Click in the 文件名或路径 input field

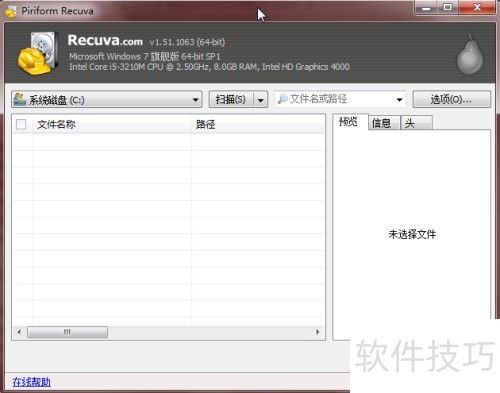pos(341,99)
